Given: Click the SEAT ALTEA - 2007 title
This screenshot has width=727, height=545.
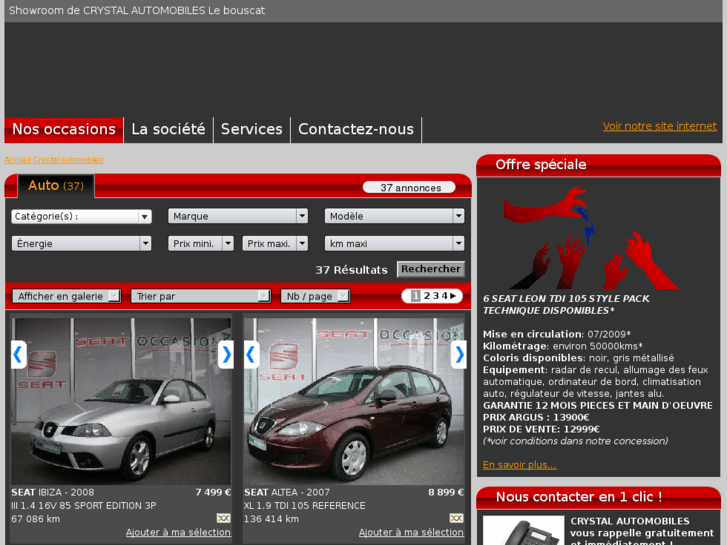Looking at the screenshot, I should coord(287,492).
